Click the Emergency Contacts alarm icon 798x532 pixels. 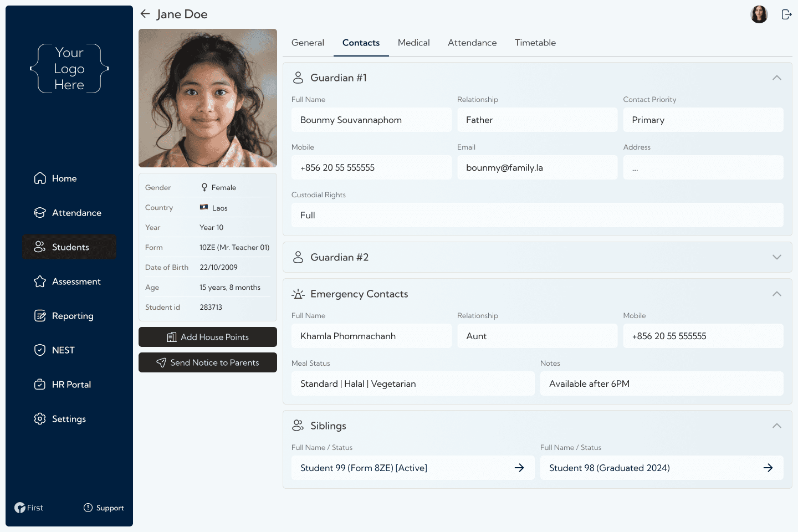coord(298,294)
